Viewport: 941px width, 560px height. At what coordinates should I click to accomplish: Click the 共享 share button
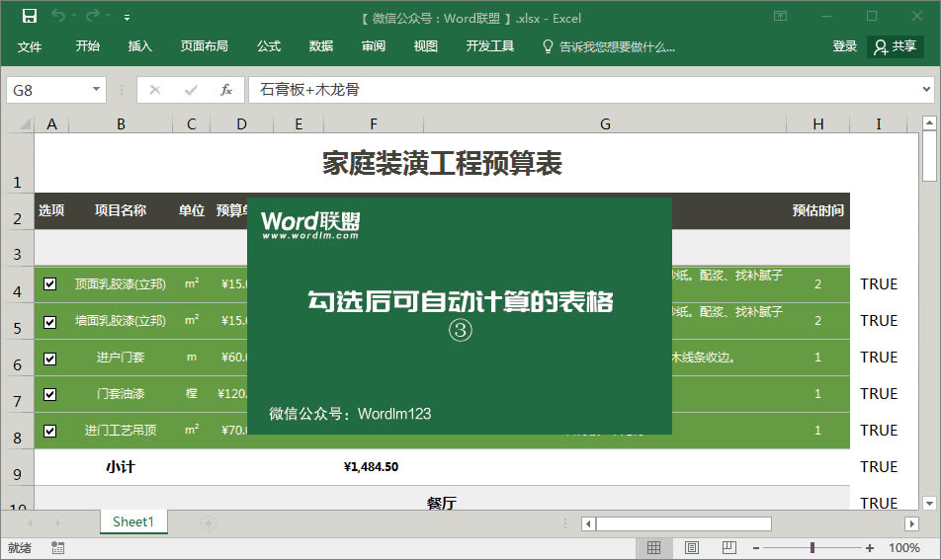click(896, 46)
